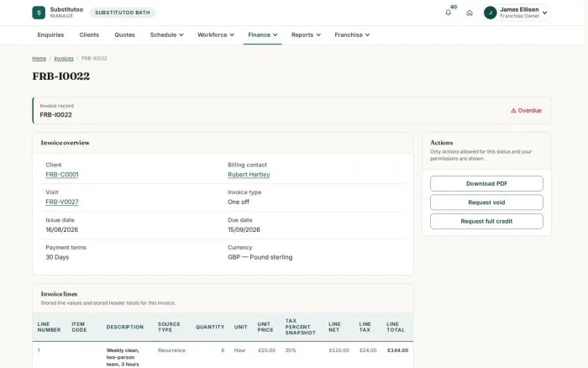Click the FRB-I0022 breadcrumb text
The height and width of the screenshot is (368, 588).
click(x=94, y=59)
